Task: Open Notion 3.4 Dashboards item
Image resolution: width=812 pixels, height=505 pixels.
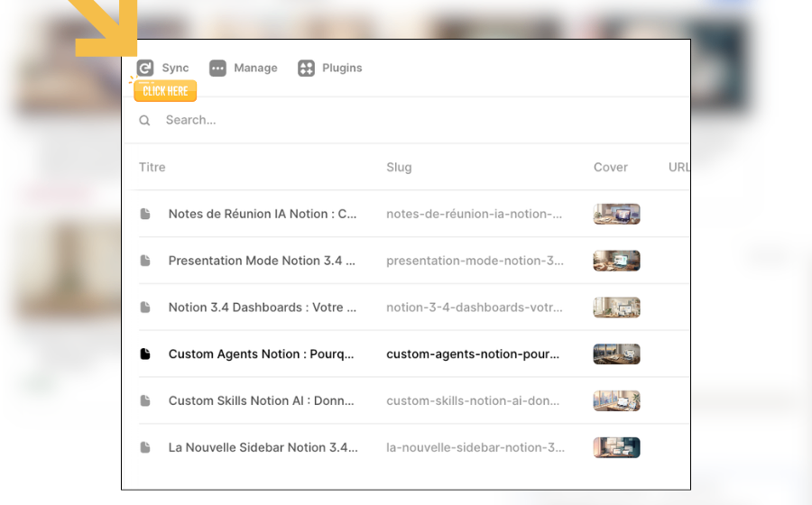Action: coord(262,308)
